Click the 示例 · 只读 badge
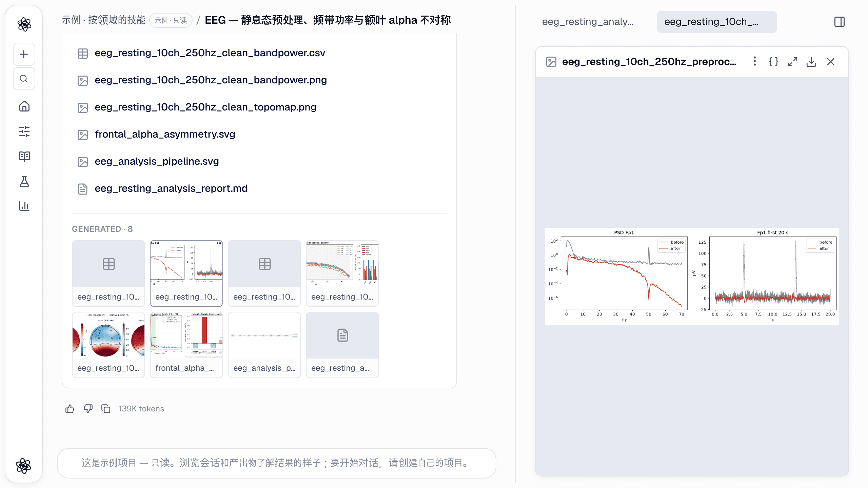Image resolution: width=868 pixels, height=488 pixels. coord(171,20)
